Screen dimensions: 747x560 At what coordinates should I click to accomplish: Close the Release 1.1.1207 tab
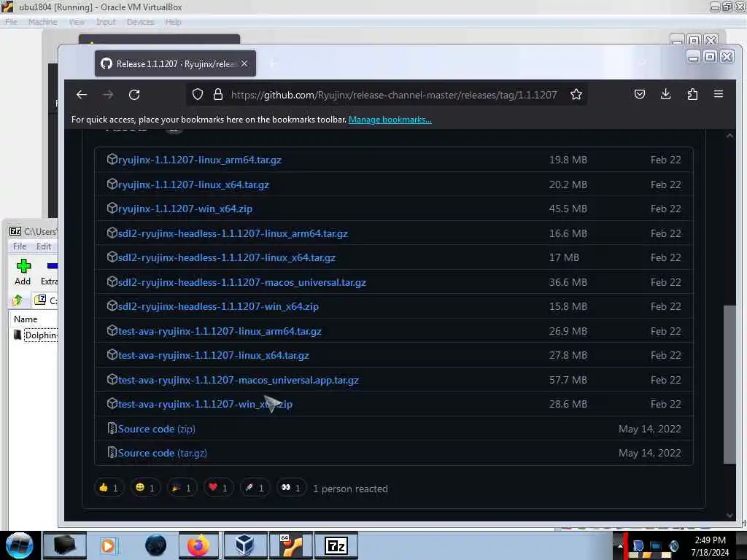click(x=244, y=63)
